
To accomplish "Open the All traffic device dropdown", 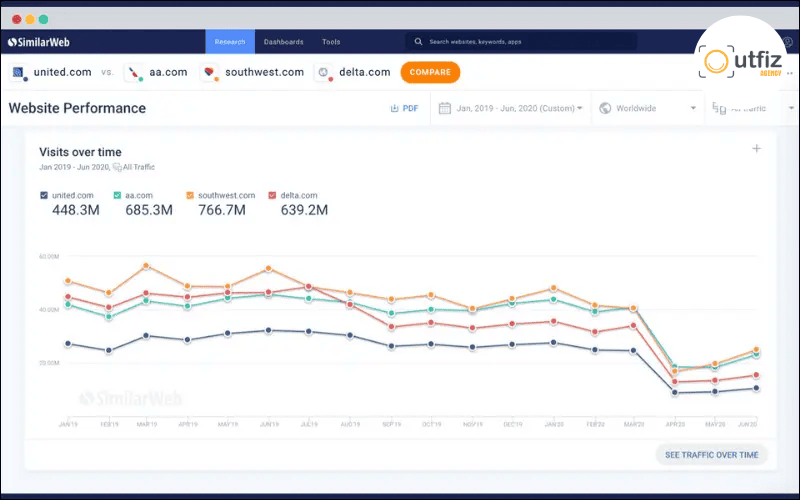I will click(x=753, y=108).
